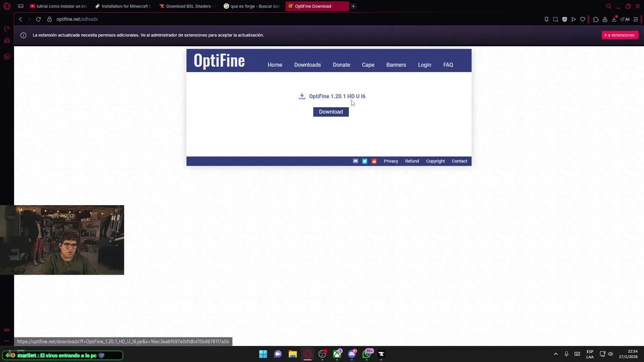Open Discord from the taskbar
The height and width of the screenshot is (362, 644).
coord(352,354)
